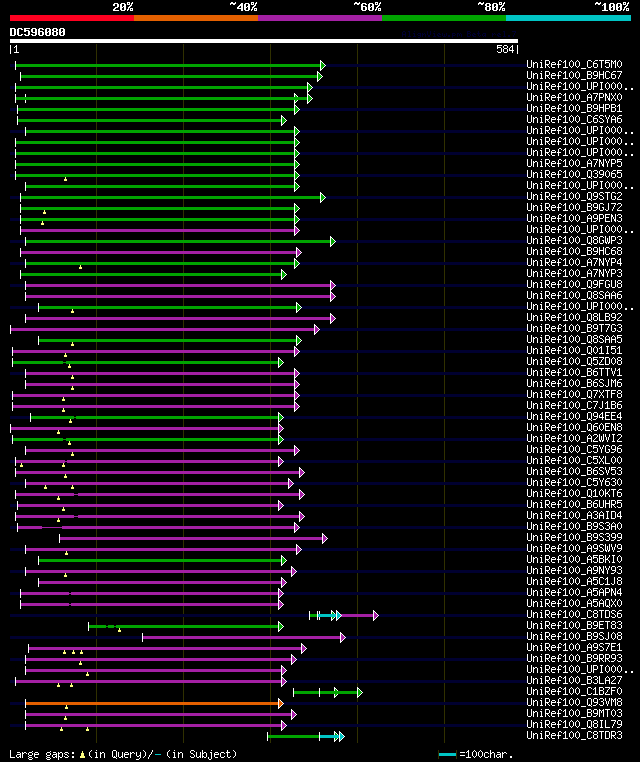
Task: Open the UniRef100_C5XL00 label
Action: pyautogui.click(x=574, y=460)
